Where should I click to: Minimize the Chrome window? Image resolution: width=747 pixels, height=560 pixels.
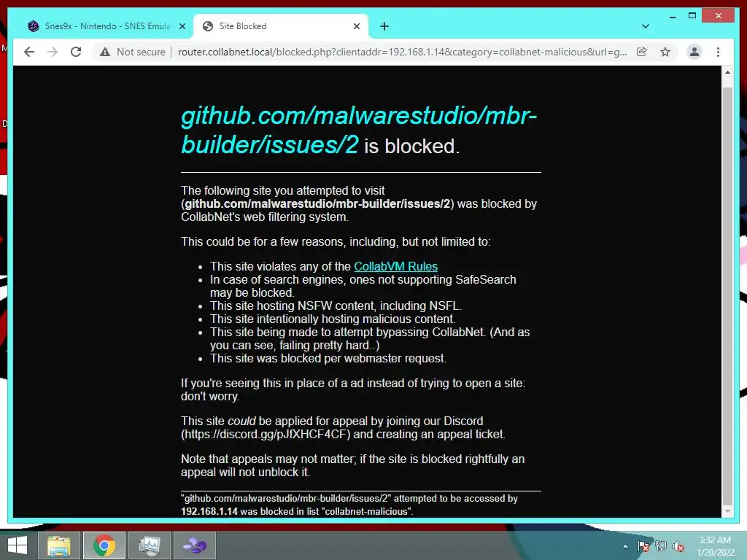tap(673, 16)
